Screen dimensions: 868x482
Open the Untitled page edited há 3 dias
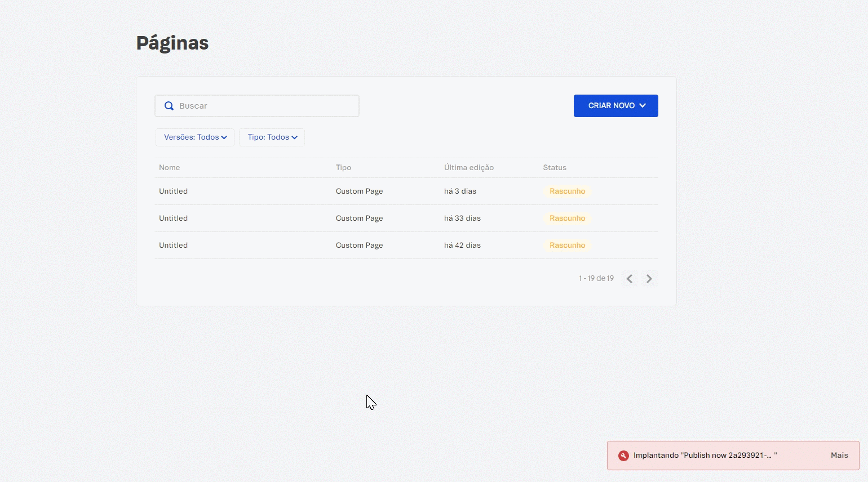coord(173,191)
